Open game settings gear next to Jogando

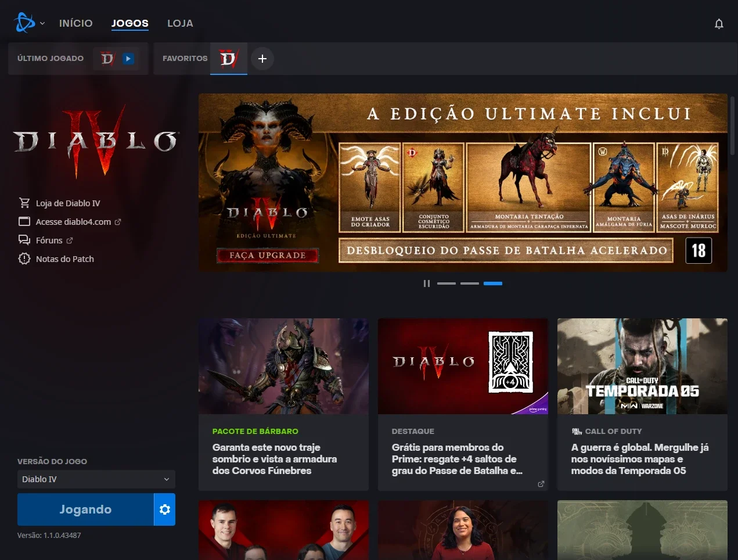tap(165, 509)
